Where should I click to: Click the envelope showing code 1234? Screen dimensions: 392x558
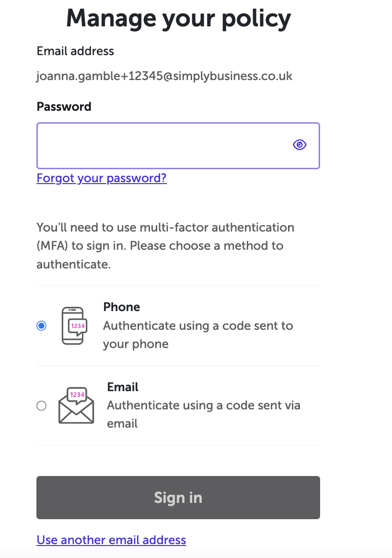pos(76,406)
